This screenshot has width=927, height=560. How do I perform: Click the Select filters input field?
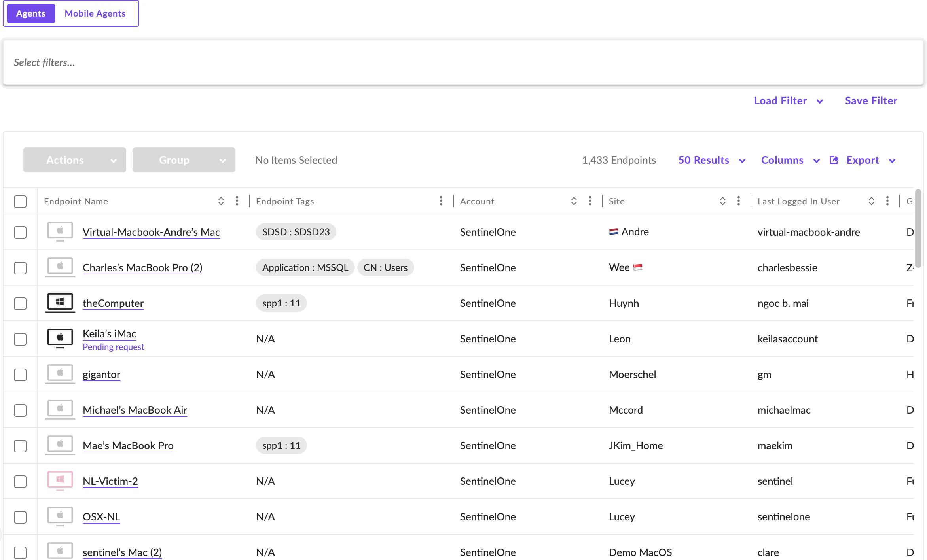pyautogui.click(x=463, y=62)
